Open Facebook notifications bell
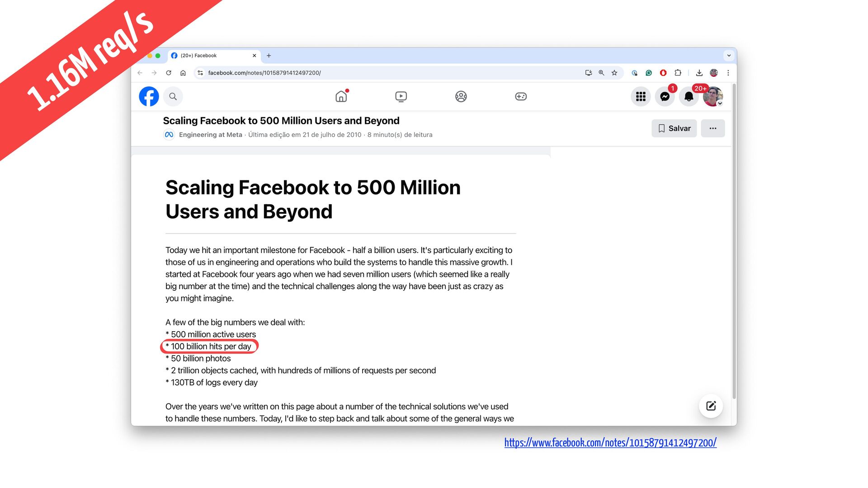This screenshot has width=868, height=488. point(689,96)
